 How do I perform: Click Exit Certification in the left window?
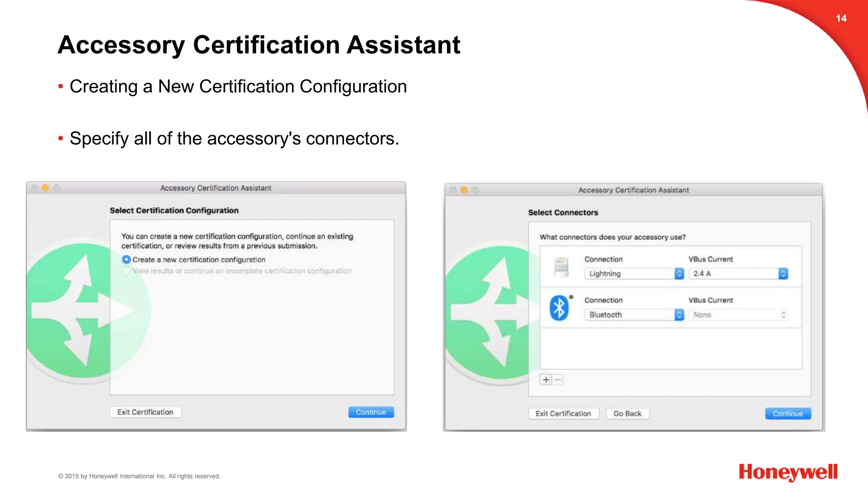click(x=145, y=412)
